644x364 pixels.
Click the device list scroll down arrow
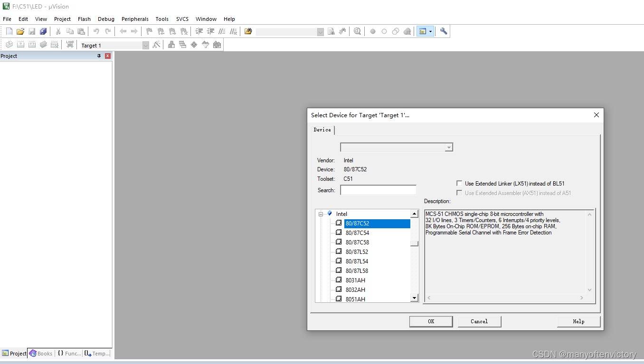tap(415, 298)
